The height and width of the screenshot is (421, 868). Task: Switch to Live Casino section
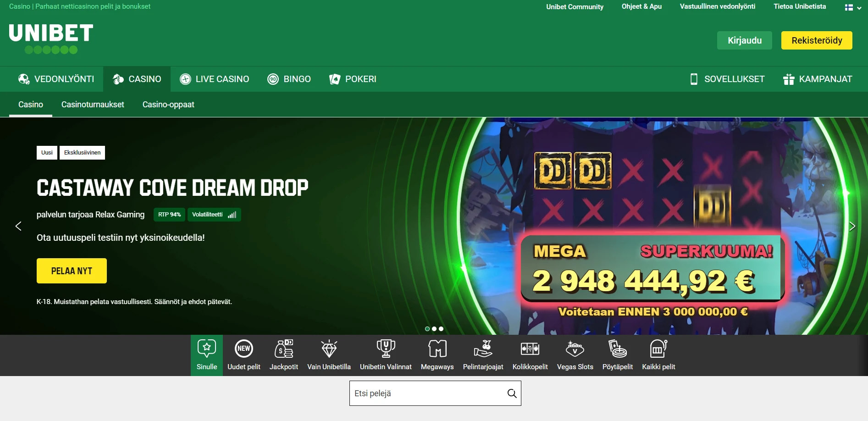(214, 79)
